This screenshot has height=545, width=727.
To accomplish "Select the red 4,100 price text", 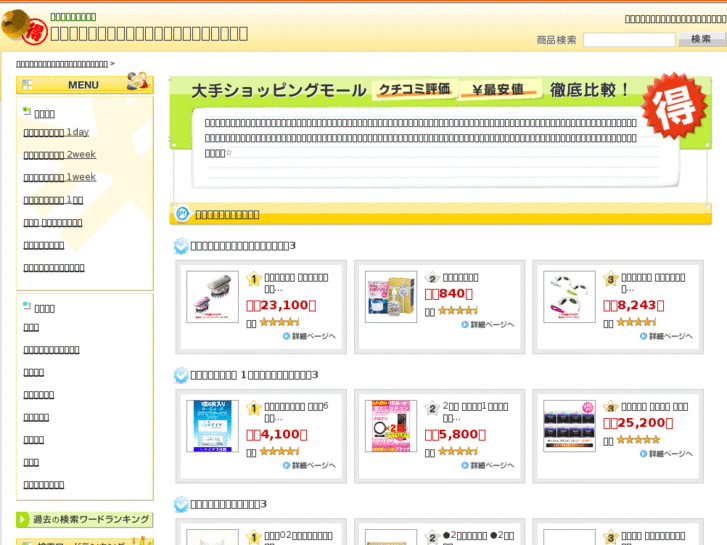I will 277,435.
